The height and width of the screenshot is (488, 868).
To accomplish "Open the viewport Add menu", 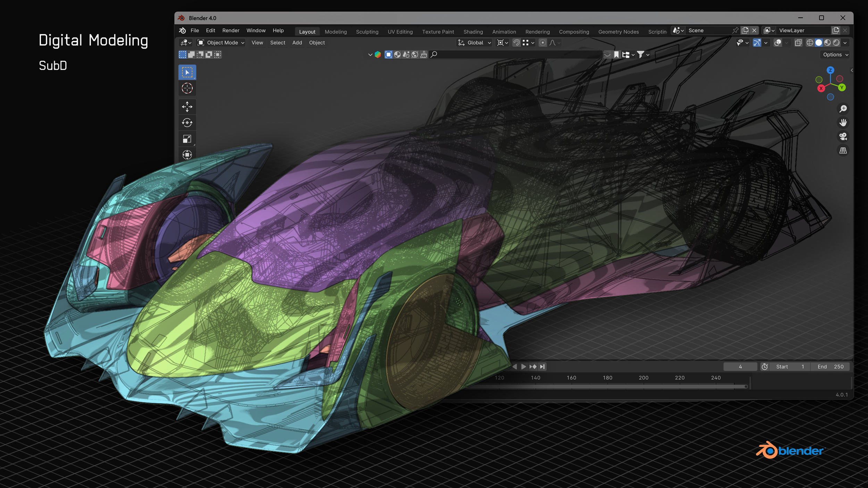I will [297, 43].
